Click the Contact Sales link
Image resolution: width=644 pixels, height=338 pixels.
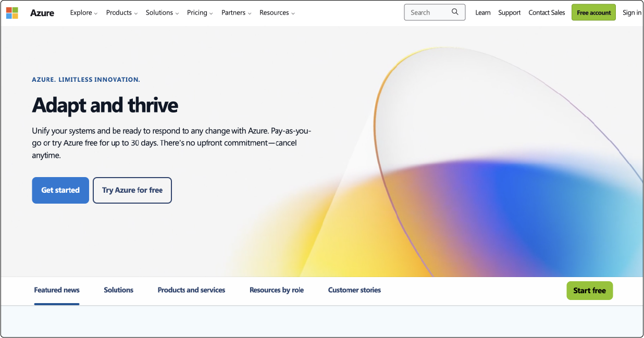pos(547,12)
